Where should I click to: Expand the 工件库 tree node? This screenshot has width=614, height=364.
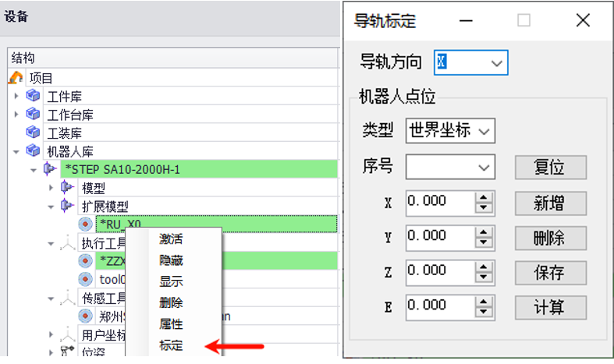click(x=16, y=97)
